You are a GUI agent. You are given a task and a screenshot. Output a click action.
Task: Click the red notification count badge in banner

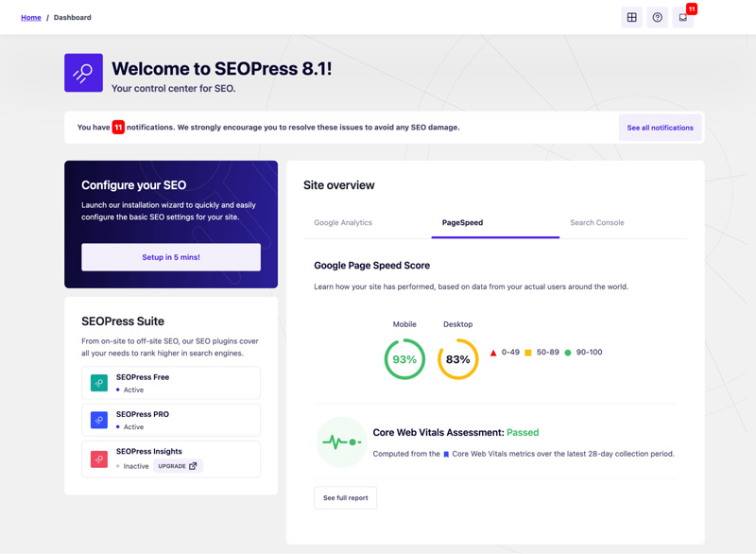[118, 128]
